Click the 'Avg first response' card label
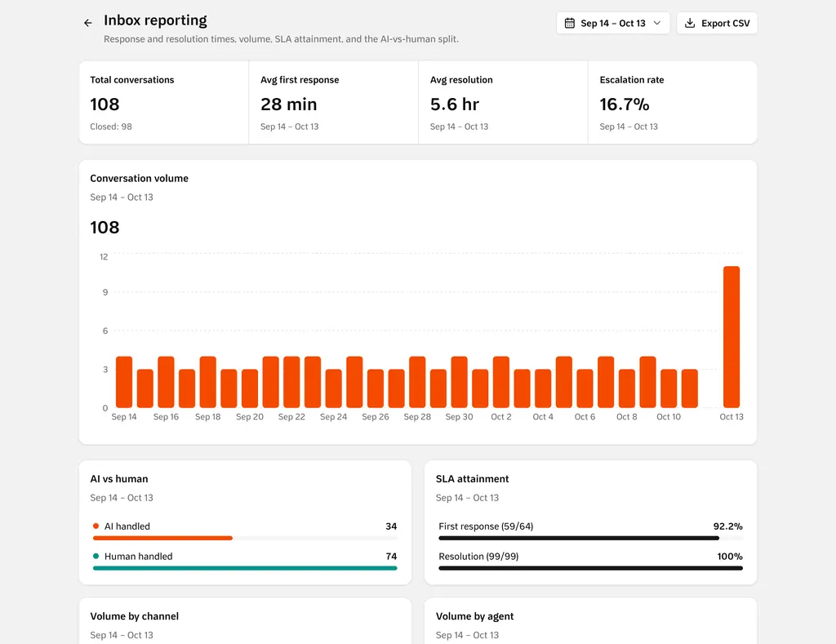 [299, 79]
